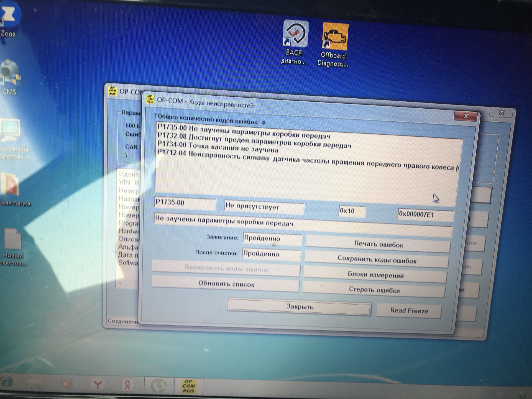Open Internet Explorer from the taskbar
The image size is (532, 399).
(6, 382)
